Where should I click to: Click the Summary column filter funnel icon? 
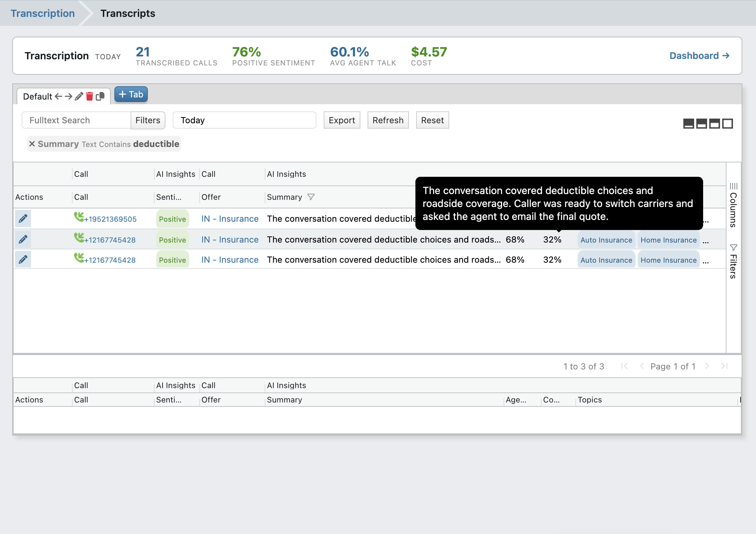point(311,197)
